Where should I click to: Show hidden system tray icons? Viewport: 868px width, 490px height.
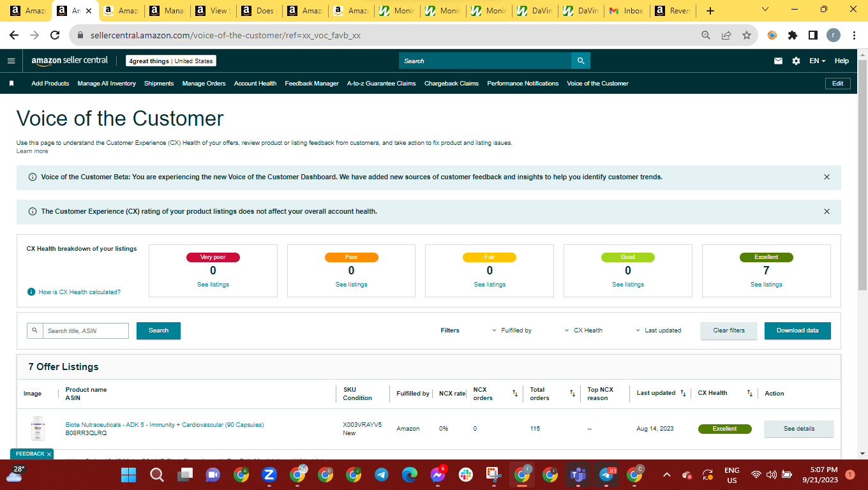(666, 475)
